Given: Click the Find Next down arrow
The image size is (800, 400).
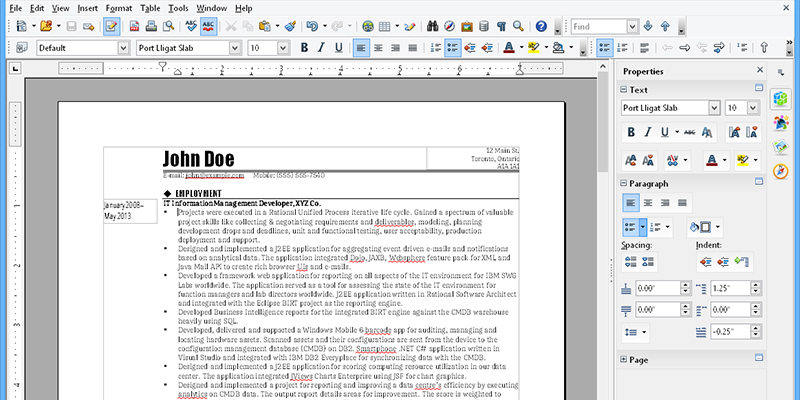Looking at the screenshot, I should 648,26.
